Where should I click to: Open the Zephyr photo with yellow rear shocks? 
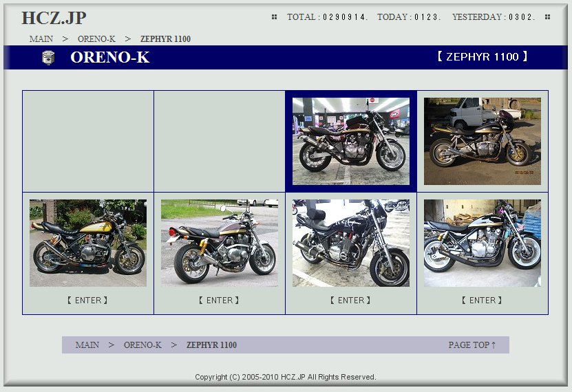point(220,243)
